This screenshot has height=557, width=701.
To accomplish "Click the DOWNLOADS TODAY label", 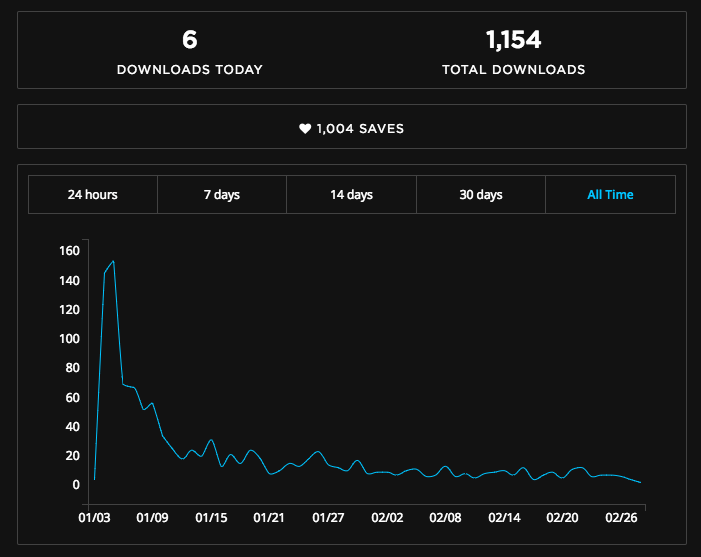I will [190, 70].
